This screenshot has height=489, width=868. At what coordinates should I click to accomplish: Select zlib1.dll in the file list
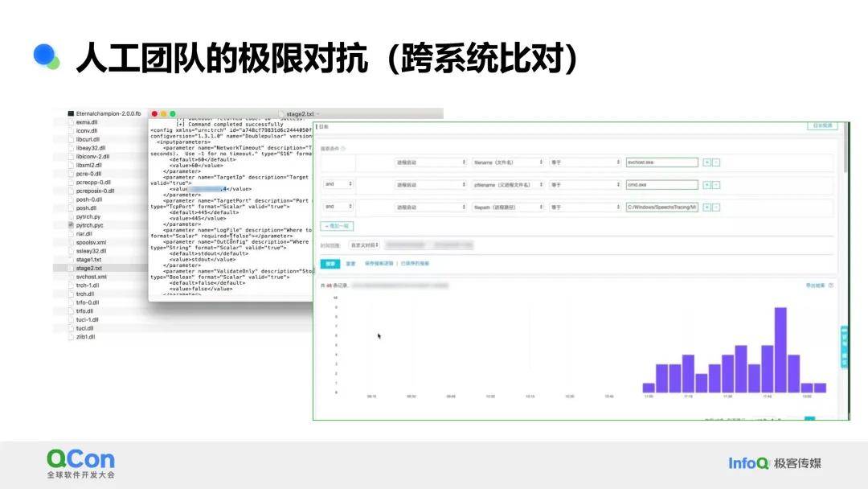tap(86, 337)
